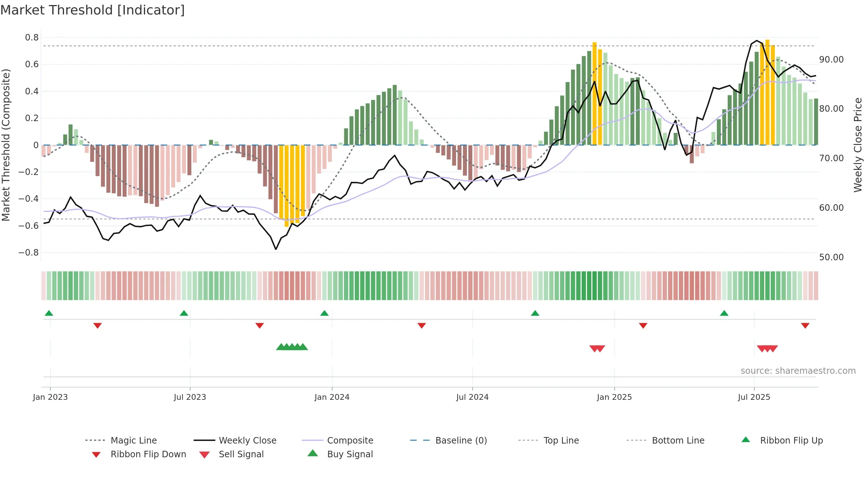Click the yellow histogram bars in Jul 2025
The height and width of the screenshot is (488, 868).
point(767,93)
